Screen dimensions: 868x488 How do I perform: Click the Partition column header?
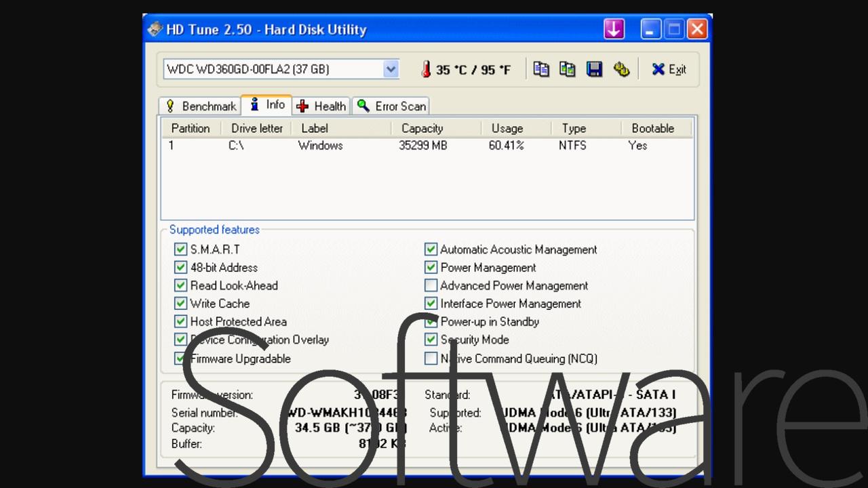coord(191,128)
